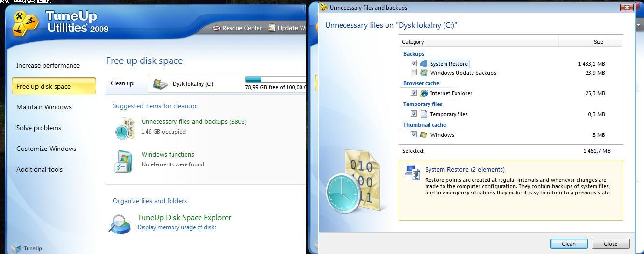Select Increase performance in sidebar

click(48, 65)
